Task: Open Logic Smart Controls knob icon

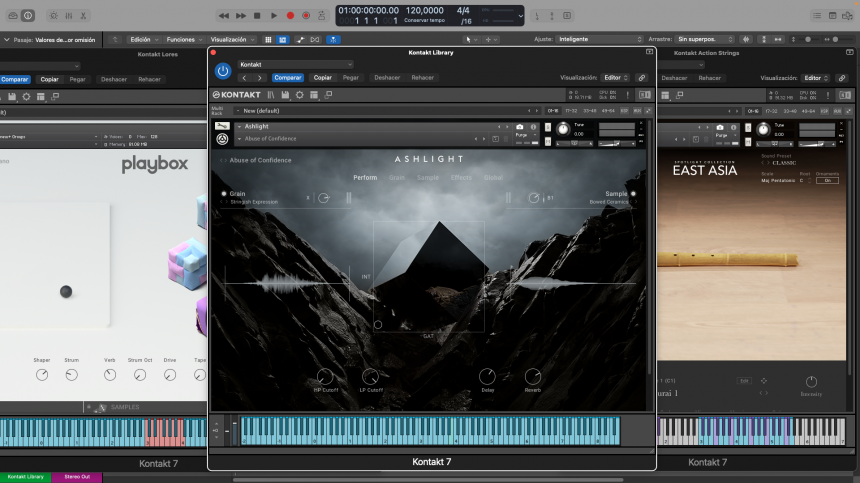Action: (53, 16)
